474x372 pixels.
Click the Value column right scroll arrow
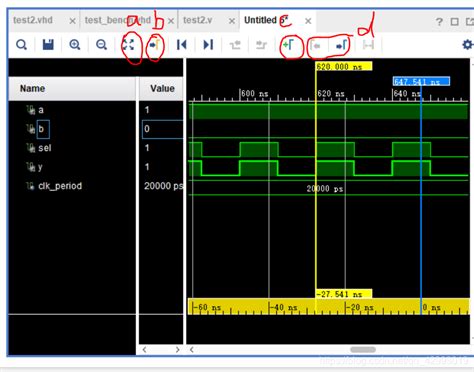click(x=178, y=350)
